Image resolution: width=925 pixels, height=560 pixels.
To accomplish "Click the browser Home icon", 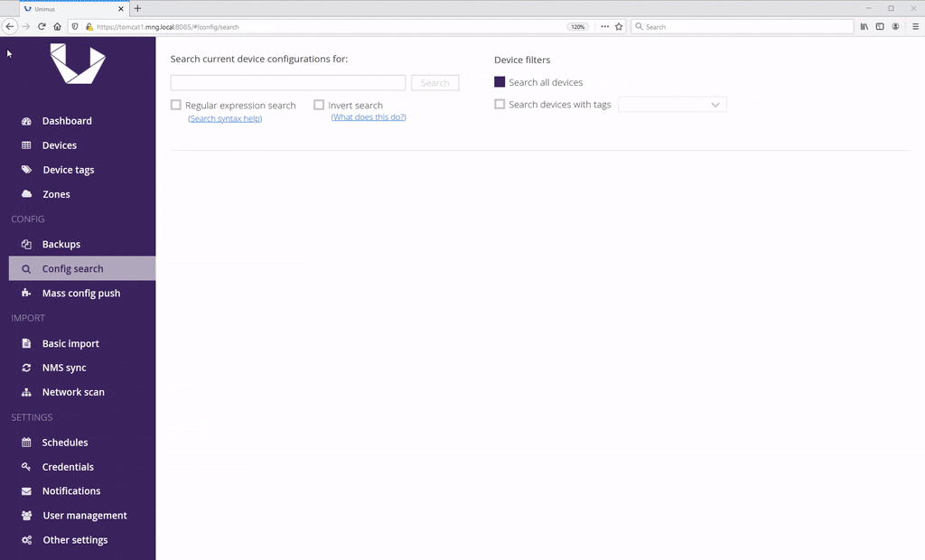I will click(x=57, y=26).
